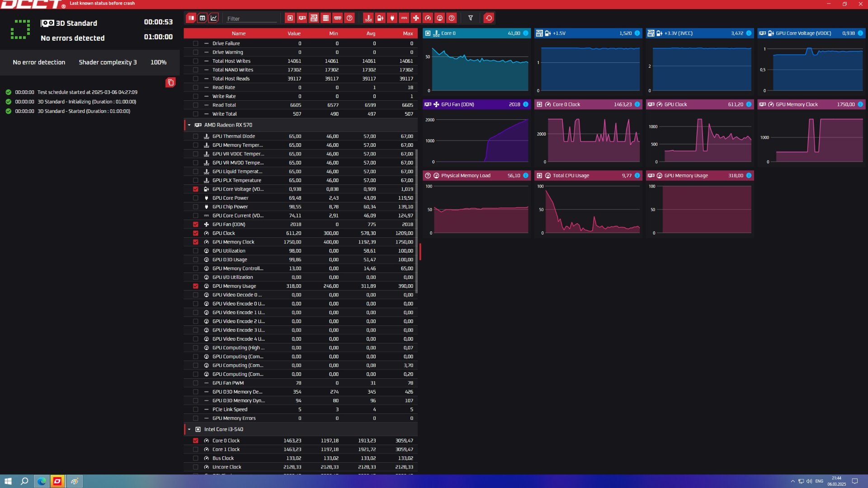Viewport: 868px width, 488px height.
Task: Open Windows Start menu
Action: pyautogui.click(x=8, y=481)
